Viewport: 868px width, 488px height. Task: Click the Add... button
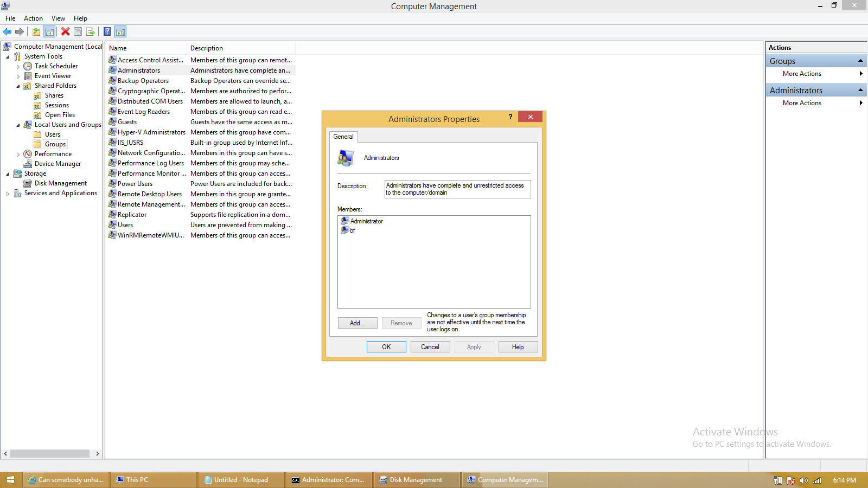click(358, 323)
